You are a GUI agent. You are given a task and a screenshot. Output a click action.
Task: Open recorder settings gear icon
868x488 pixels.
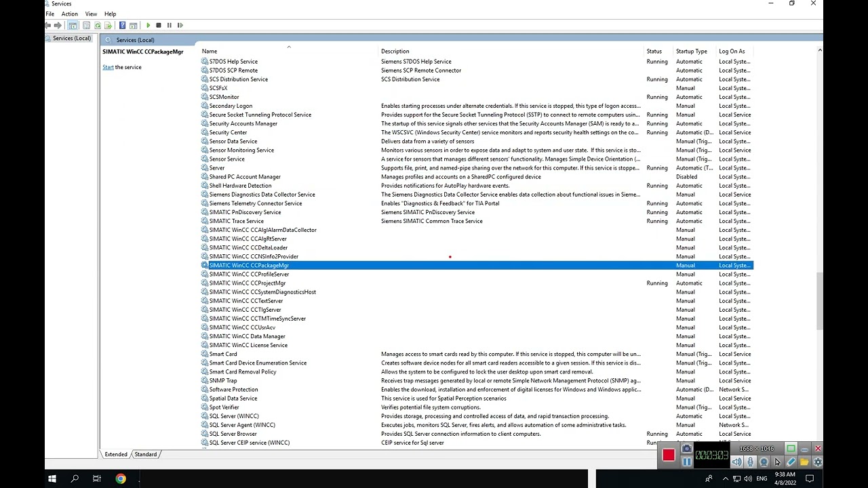click(817, 462)
